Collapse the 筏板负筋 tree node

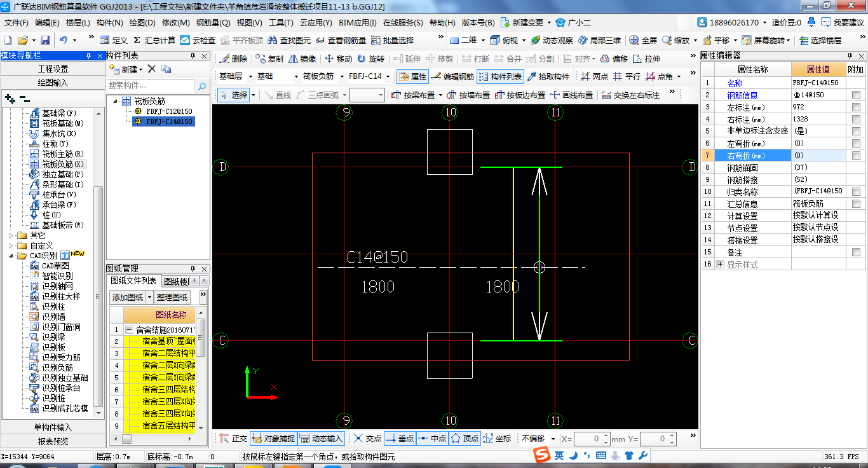pos(115,100)
